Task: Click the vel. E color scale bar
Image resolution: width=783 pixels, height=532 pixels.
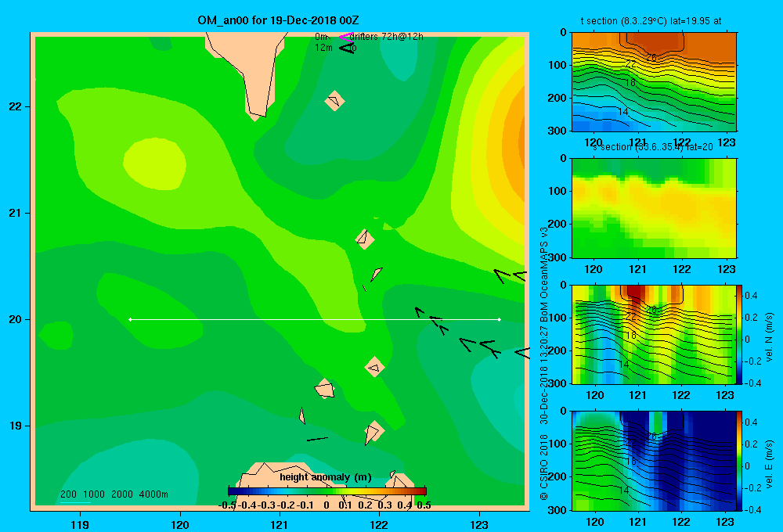Action: pyautogui.click(x=740, y=461)
